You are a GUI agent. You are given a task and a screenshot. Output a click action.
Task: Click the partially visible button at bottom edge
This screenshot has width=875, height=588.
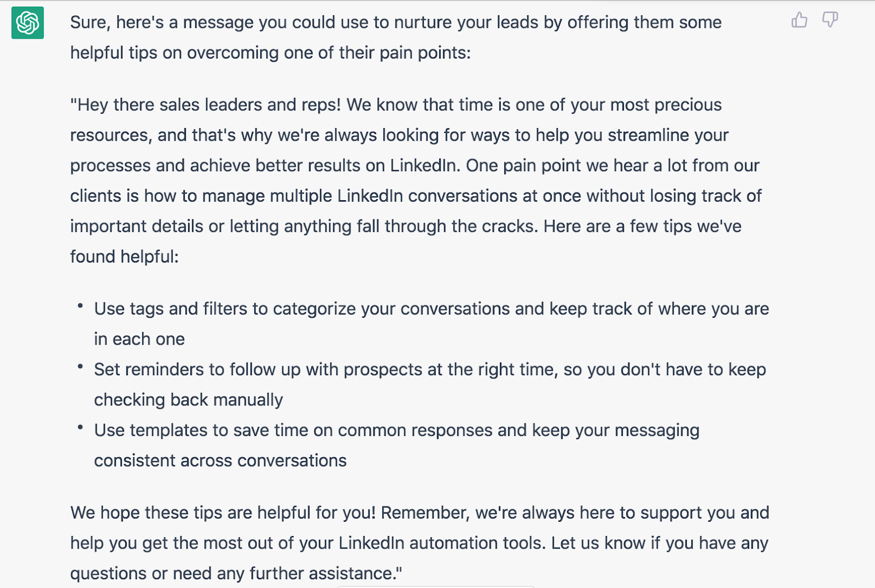(x=435, y=586)
